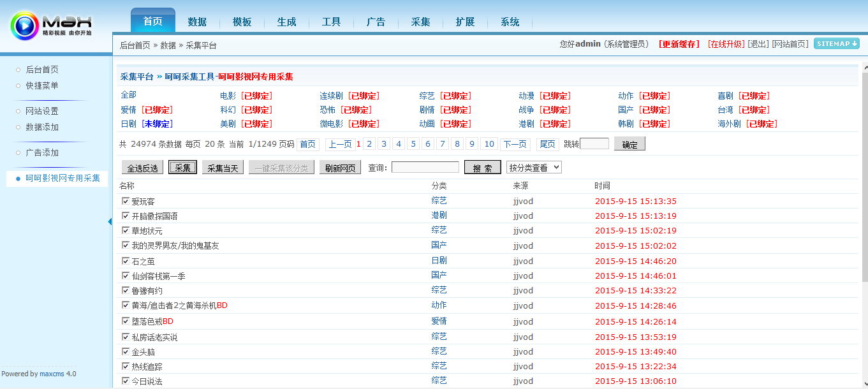Deselect the 今日说法 entry checkbox
868x389 pixels.
(x=125, y=380)
